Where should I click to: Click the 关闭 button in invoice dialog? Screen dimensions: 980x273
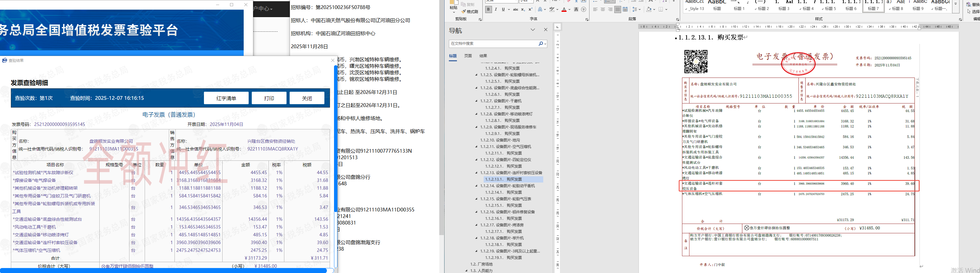coord(307,98)
